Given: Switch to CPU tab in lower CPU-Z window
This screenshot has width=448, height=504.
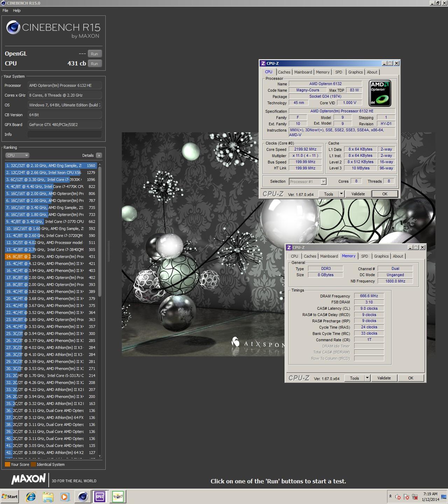Looking at the screenshot, I should pos(295,256).
